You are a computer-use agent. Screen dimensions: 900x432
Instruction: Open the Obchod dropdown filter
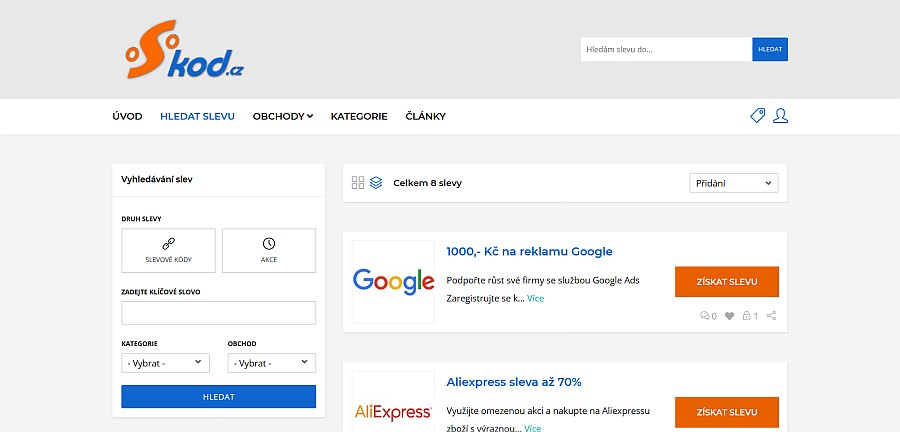coord(271,363)
